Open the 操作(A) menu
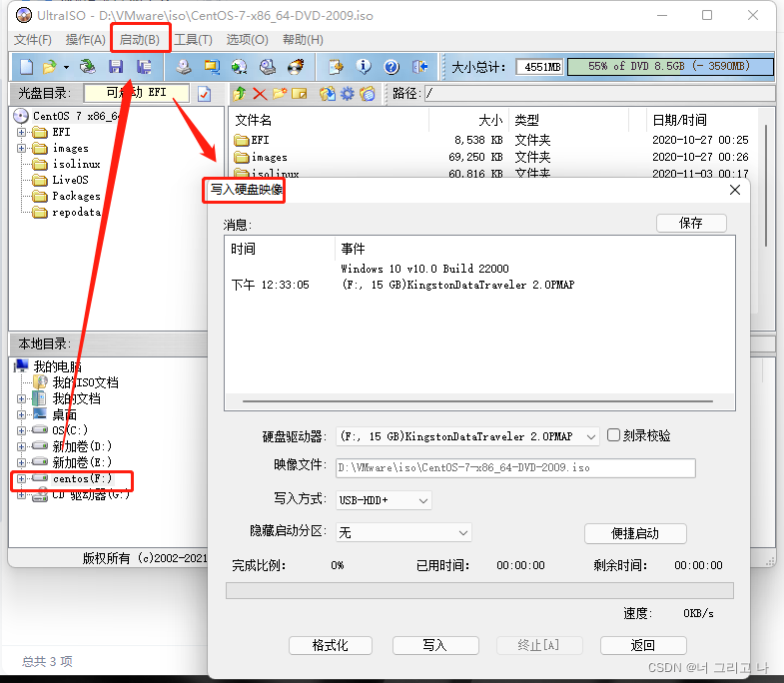This screenshot has height=683, width=784. [86, 40]
